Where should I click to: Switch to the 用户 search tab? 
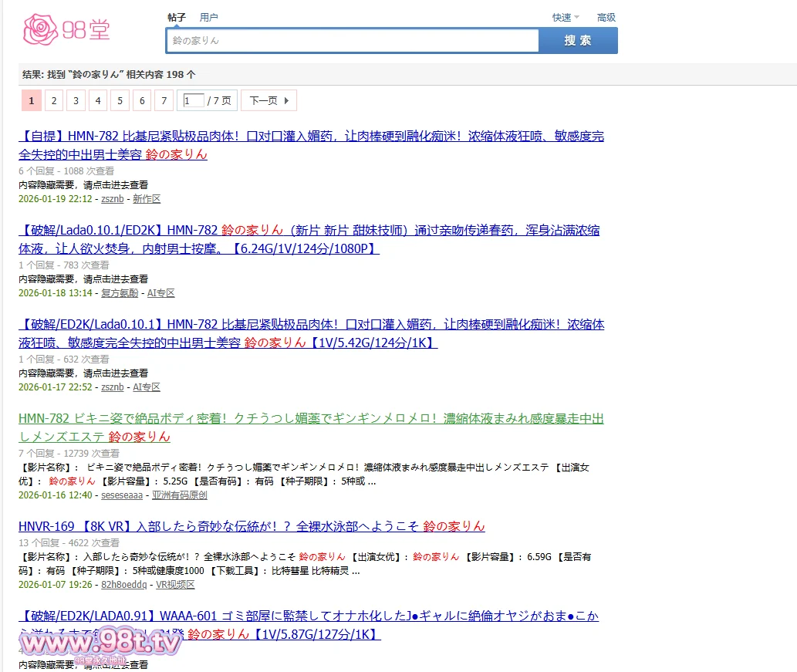tap(208, 17)
